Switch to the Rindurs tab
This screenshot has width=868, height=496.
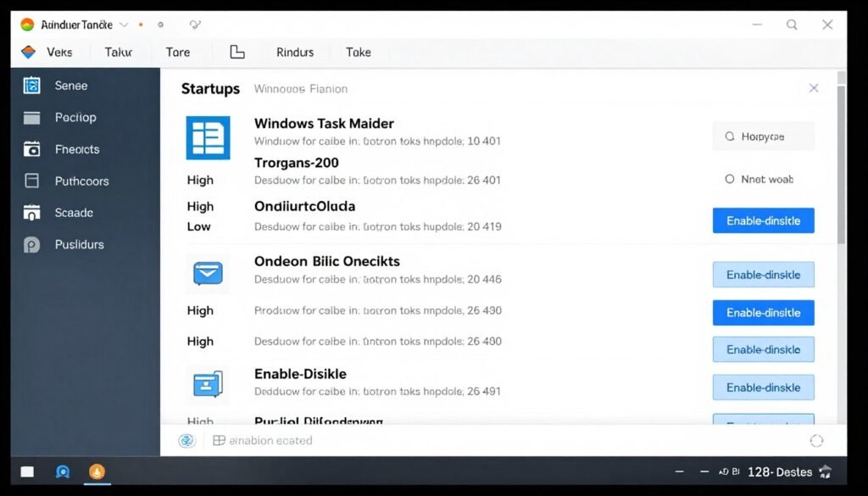[x=294, y=52]
